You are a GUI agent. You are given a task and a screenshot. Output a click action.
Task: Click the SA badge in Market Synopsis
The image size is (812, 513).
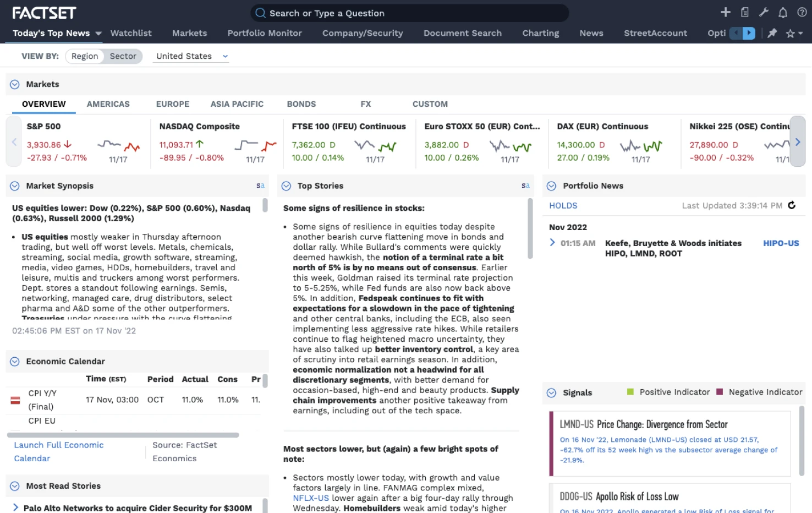260,186
